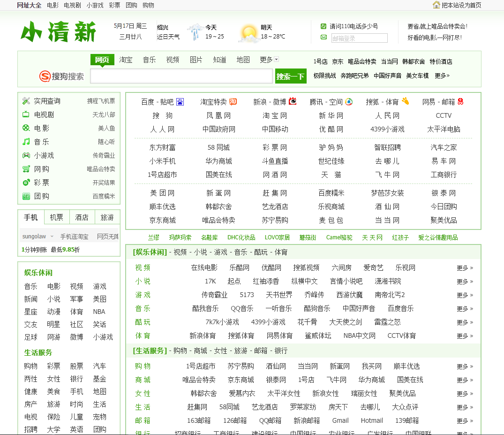Open 彩票 in the top navigation bar

click(x=114, y=5)
